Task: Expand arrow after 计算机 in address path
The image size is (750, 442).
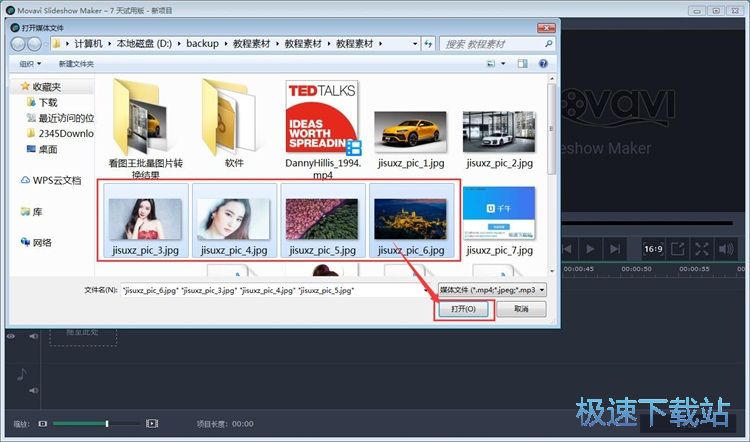Action: tap(110, 44)
